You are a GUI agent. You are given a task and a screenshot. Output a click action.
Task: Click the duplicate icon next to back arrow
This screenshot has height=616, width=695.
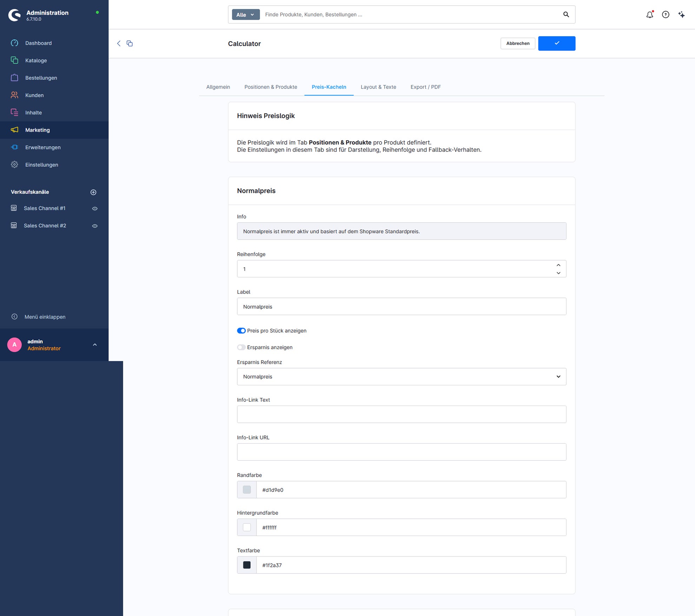pos(130,43)
